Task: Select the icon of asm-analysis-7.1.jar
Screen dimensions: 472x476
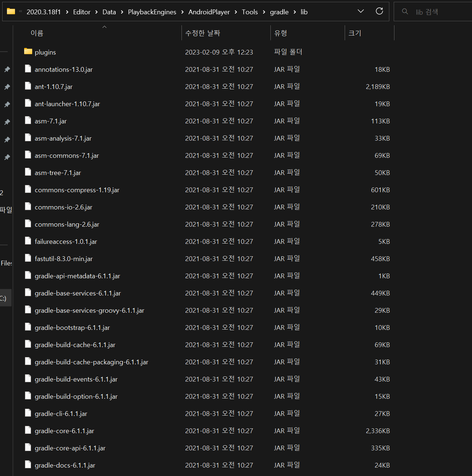Action: pyautogui.click(x=28, y=137)
